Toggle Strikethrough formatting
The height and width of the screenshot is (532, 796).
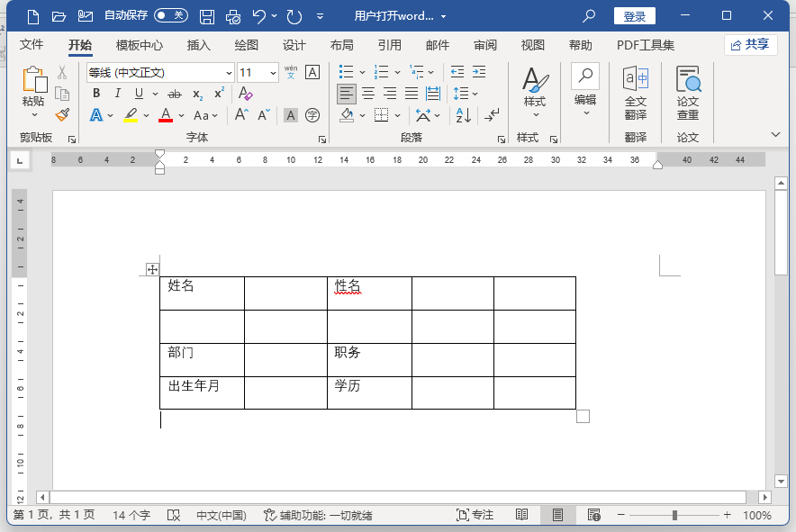(175, 94)
